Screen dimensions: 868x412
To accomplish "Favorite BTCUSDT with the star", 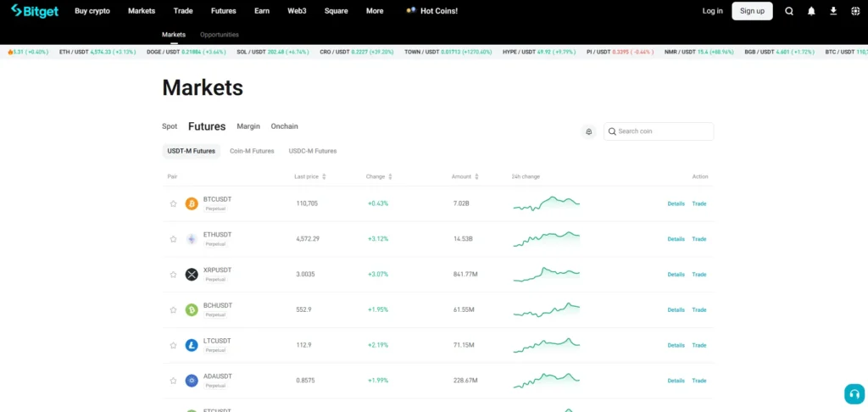I will coord(173,203).
